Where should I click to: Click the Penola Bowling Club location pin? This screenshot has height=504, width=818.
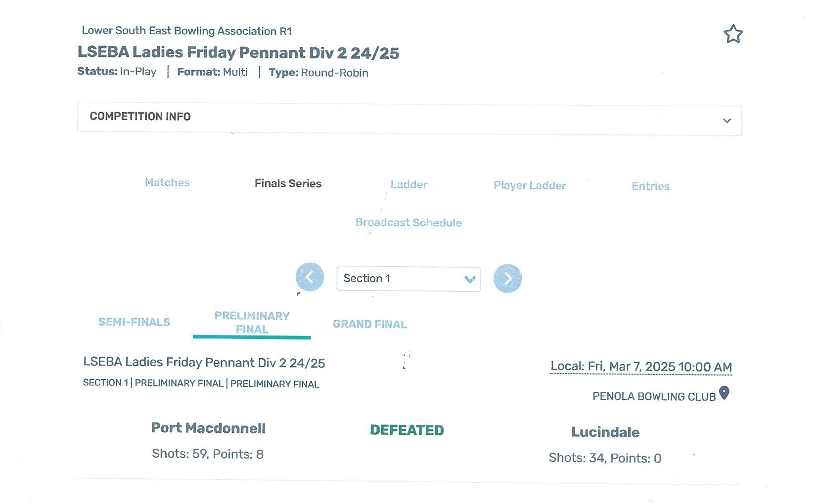724,393
